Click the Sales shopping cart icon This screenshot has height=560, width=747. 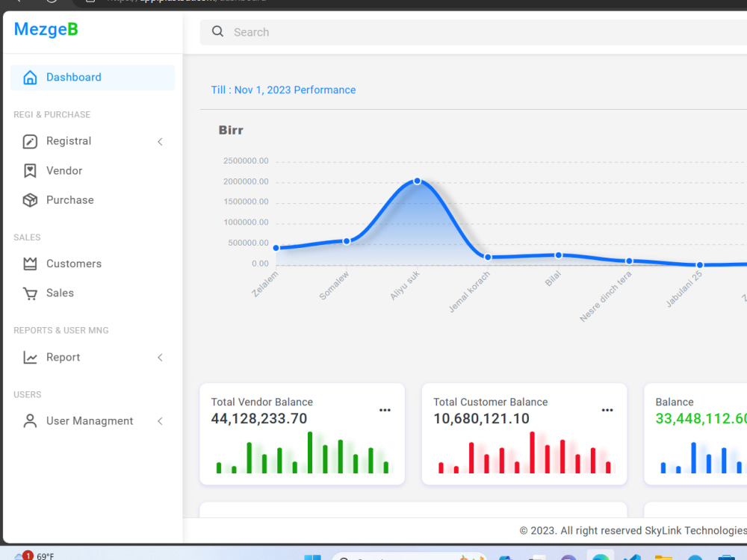(x=30, y=293)
